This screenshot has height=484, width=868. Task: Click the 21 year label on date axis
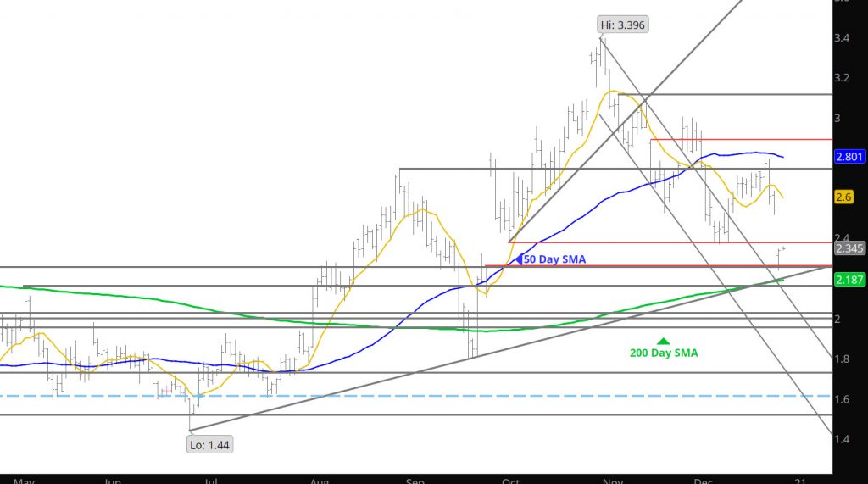click(x=799, y=481)
